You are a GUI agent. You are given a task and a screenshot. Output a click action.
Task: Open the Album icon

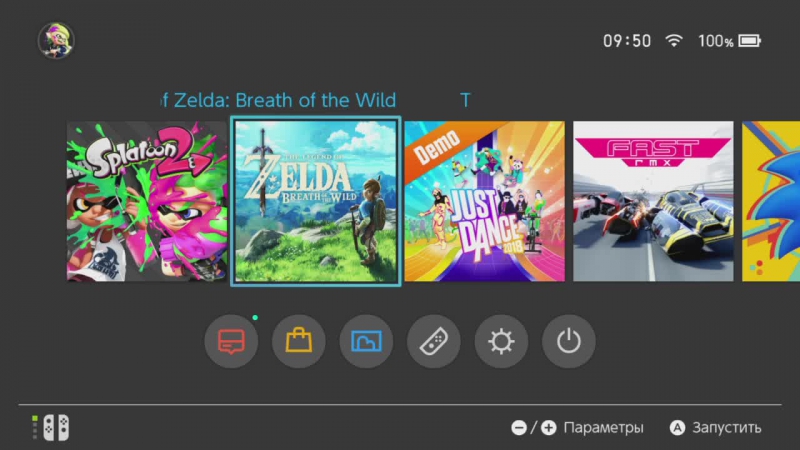(x=366, y=341)
